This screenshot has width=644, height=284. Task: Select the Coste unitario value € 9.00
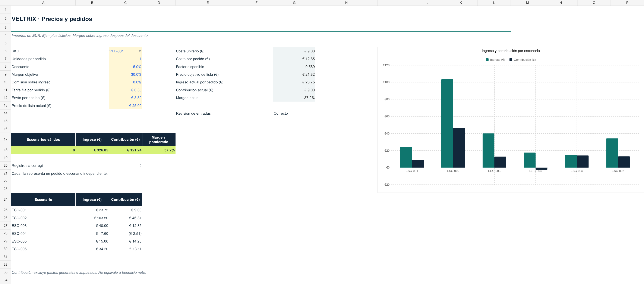pyautogui.click(x=294, y=51)
